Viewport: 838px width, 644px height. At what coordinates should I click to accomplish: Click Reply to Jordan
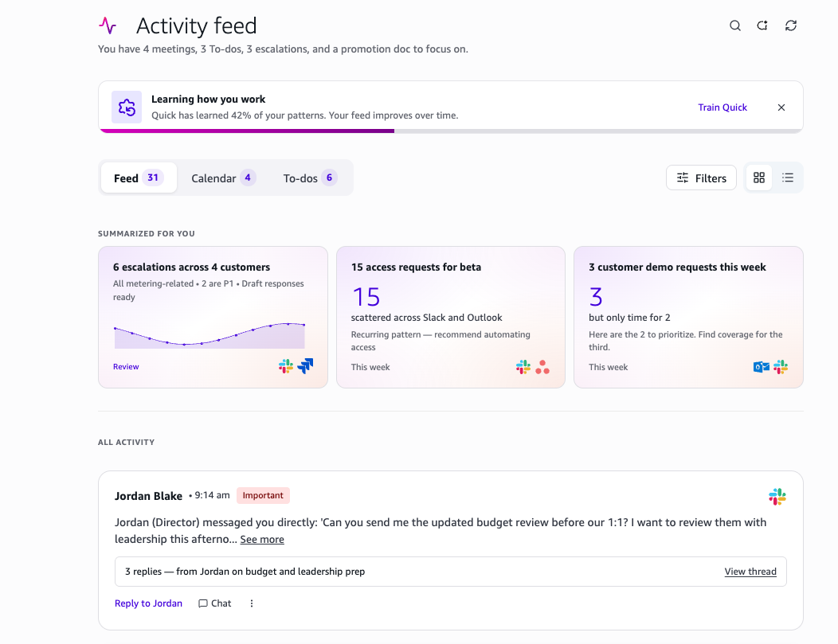click(148, 603)
